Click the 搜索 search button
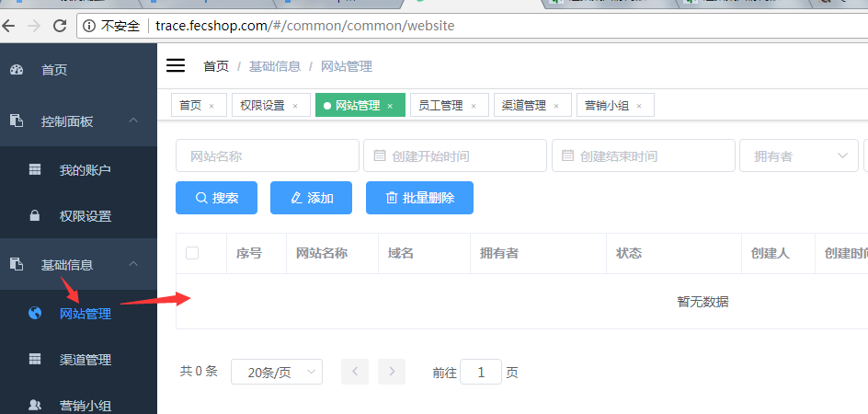The image size is (868, 414). [216, 198]
